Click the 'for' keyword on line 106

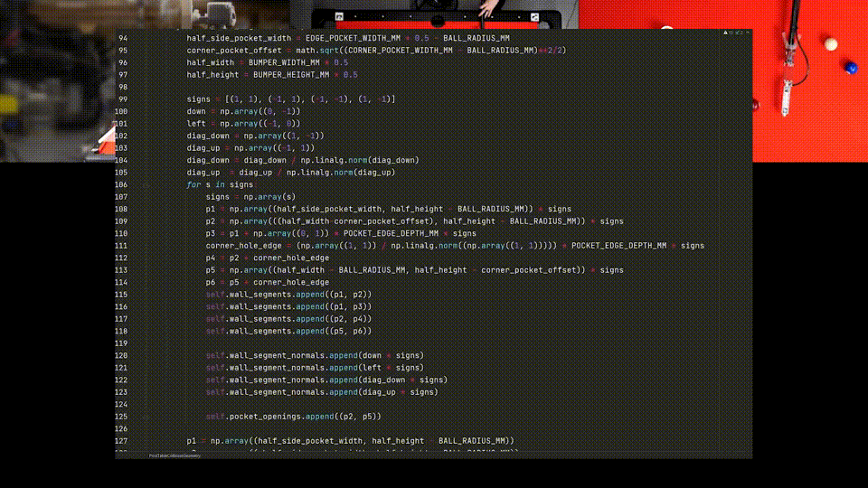coord(193,184)
